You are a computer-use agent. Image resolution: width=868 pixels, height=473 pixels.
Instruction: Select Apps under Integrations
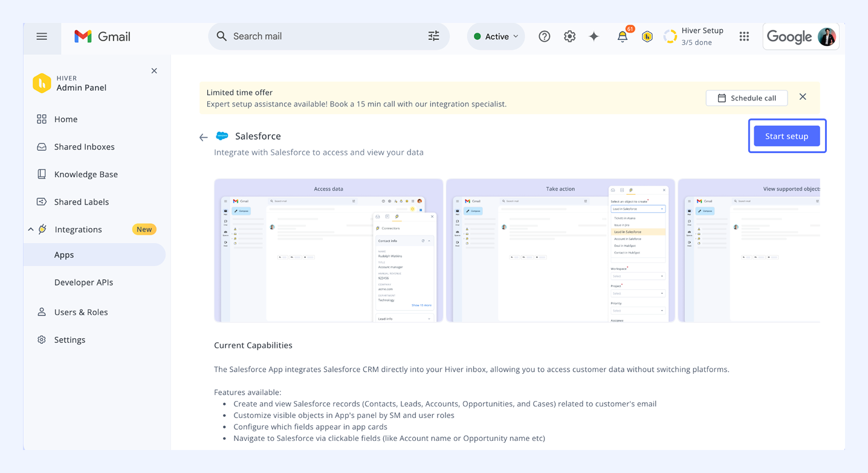coord(94,255)
